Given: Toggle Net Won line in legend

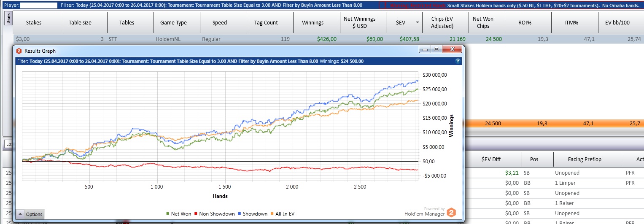Looking at the screenshot, I should click(178, 214).
